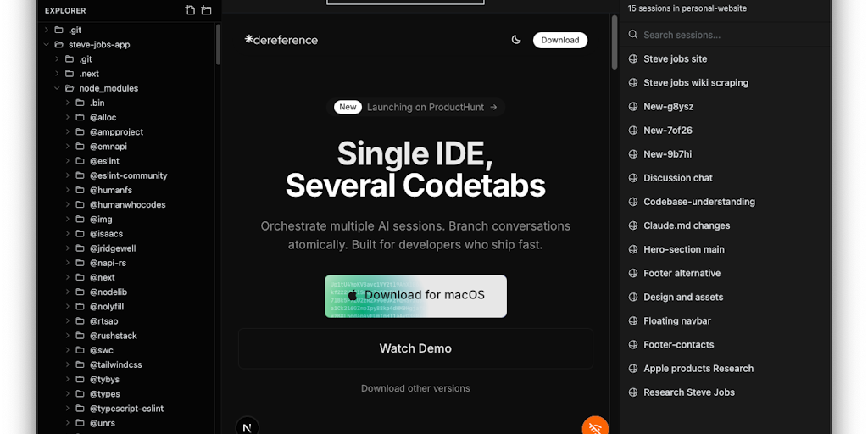The width and height of the screenshot is (868, 434).
Task: Select the @typescript-eslint folder
Action: (x=128, y=409)
